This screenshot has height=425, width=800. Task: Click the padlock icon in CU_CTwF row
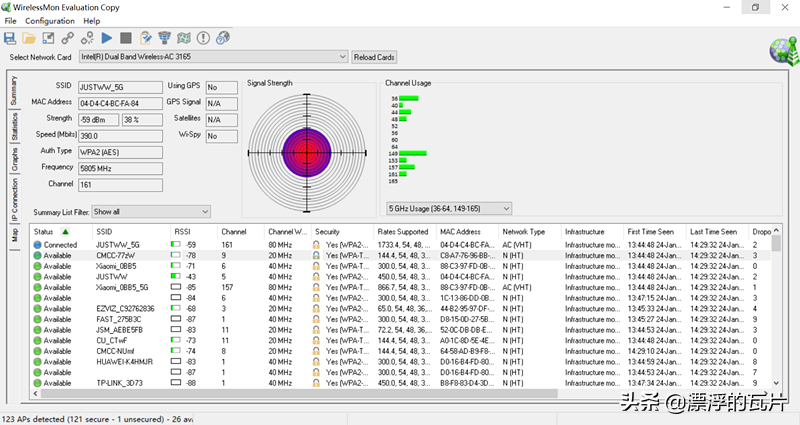click(316, 341)
